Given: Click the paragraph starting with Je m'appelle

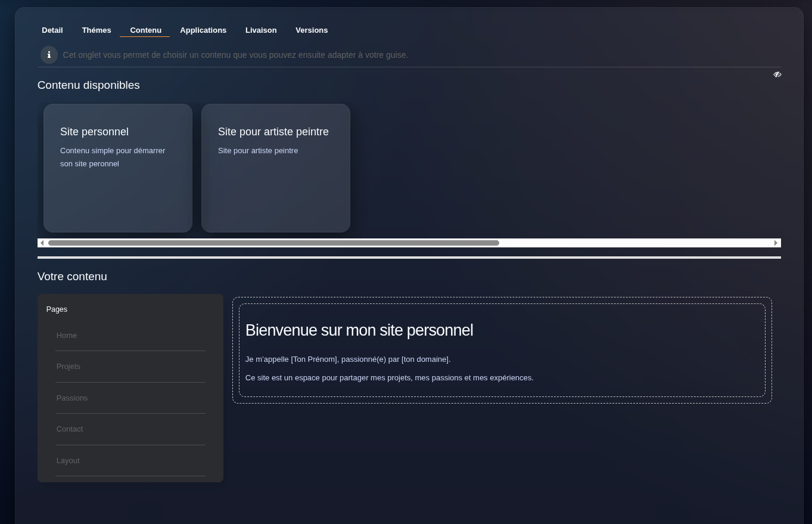Looking at the screenshot, I should pos(348,359).
